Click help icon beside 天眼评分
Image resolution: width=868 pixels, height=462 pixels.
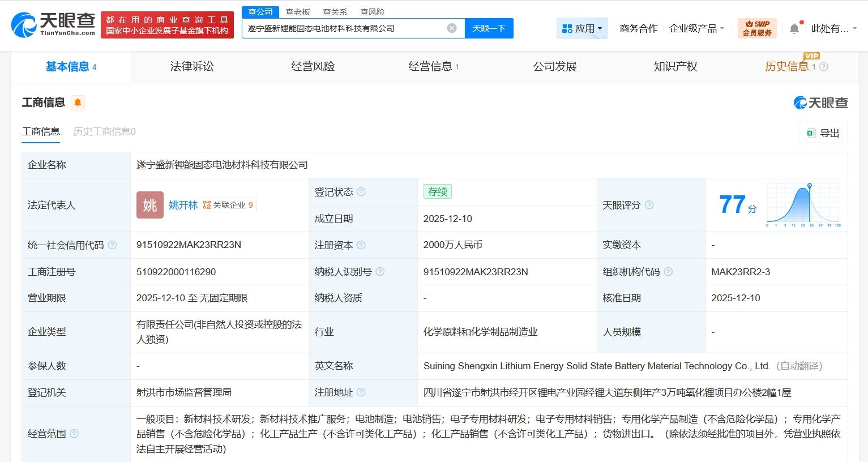[x=649, y=205]
